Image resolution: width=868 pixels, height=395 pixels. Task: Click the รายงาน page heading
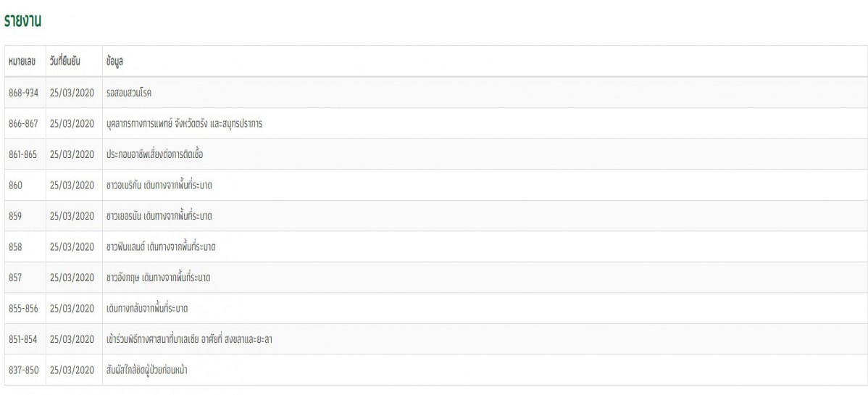pyautogui.click(x=22, y=22)
